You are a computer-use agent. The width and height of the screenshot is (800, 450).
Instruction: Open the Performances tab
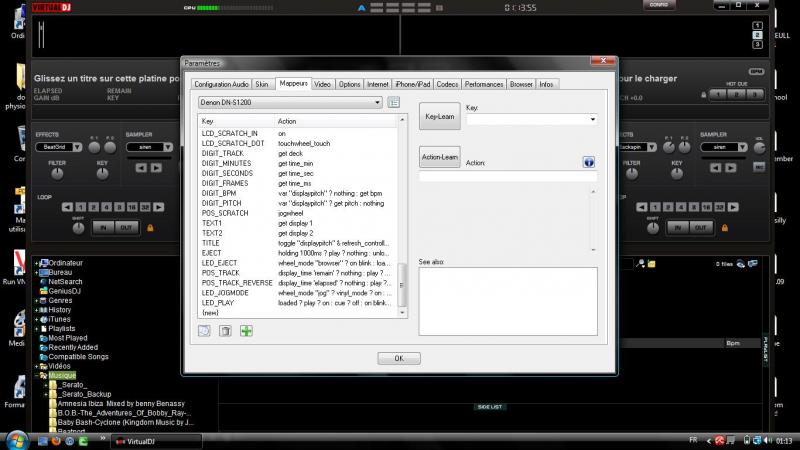(484, 84)
